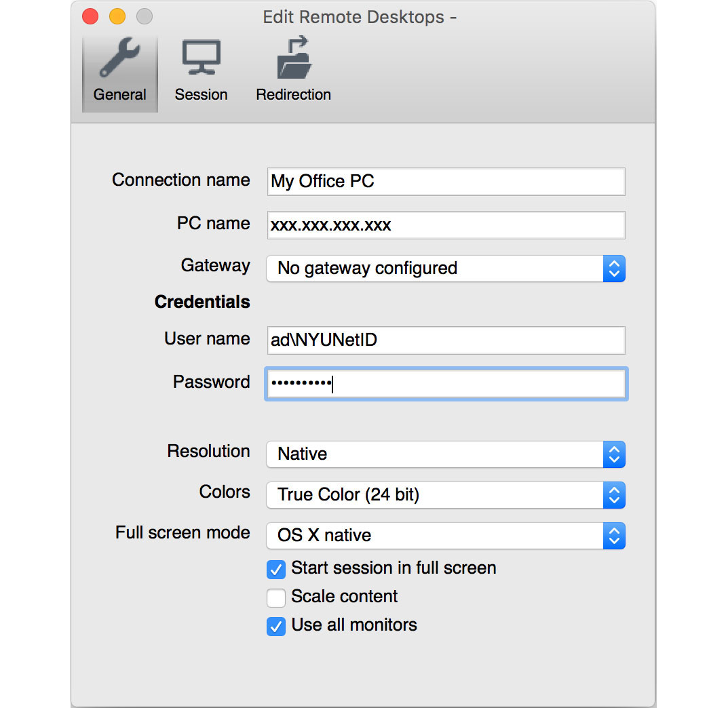Viewport: 728px width, 708px height.
Task: Switch to the Session tab label
Action: pos(201,95)
